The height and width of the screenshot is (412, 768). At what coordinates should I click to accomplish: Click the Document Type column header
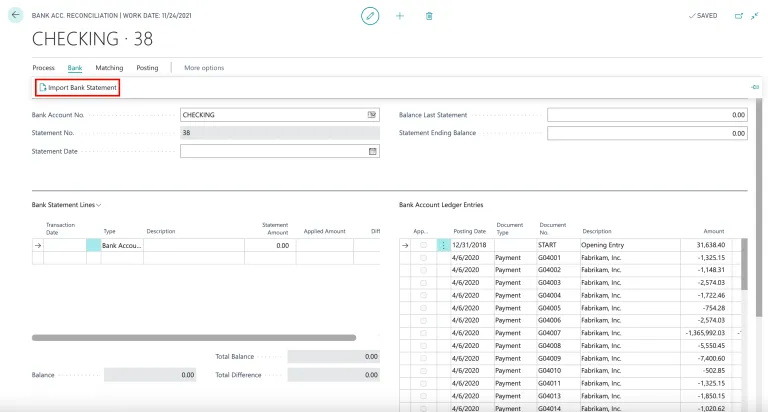coord(509,229)
